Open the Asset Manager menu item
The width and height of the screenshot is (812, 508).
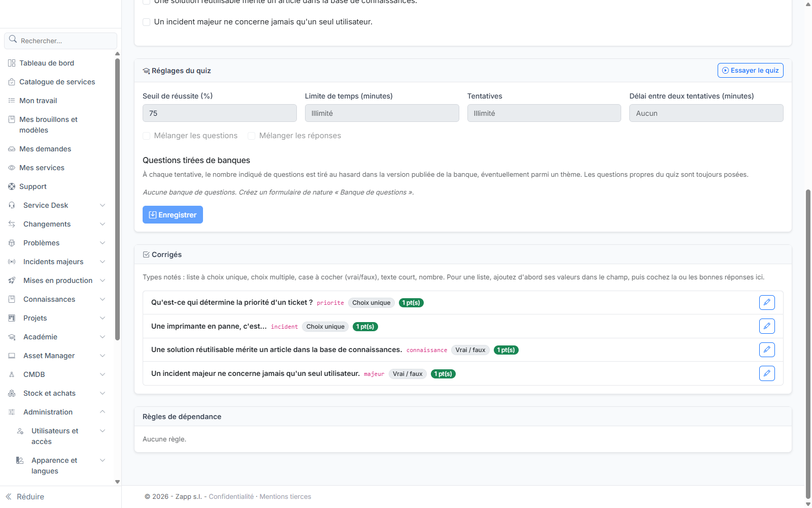(57, 356)
